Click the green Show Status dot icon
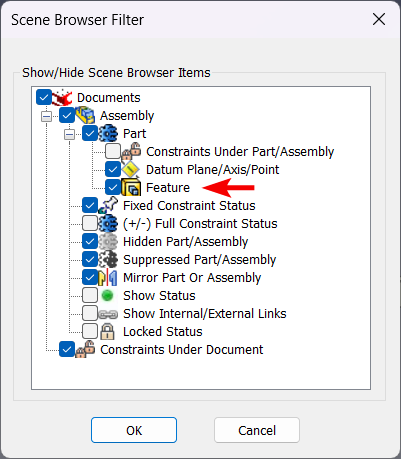The height and width of the screenshot is (459, 401). point(107,296)
